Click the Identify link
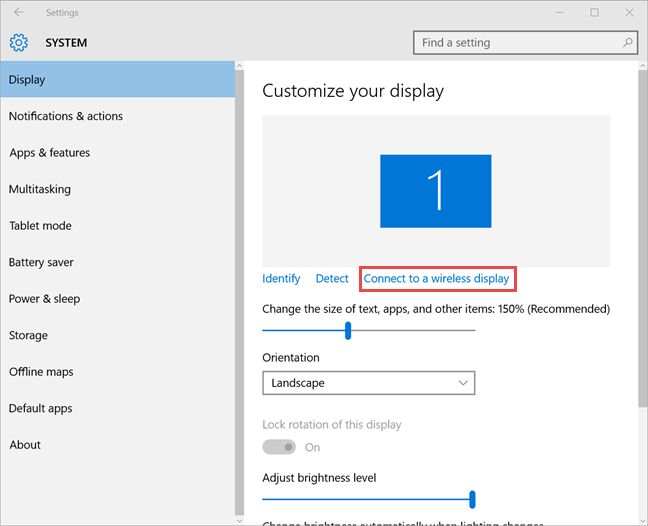This screenshot has height=526, width=648. click(x=281, y=278)
